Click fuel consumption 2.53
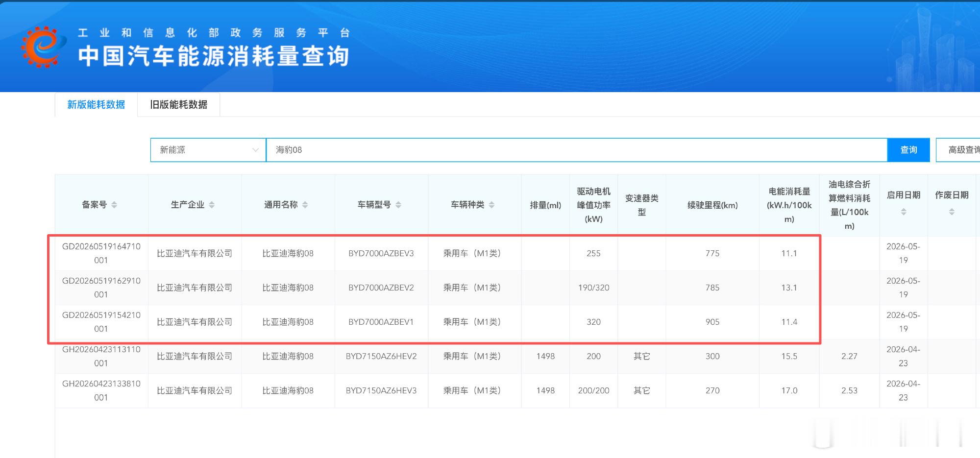 (849, 390)
